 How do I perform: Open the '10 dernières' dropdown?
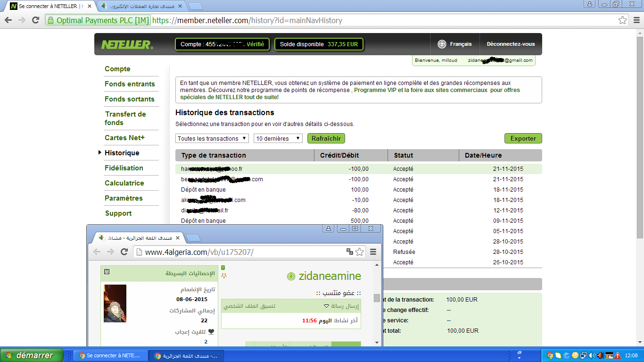point(278,138)
